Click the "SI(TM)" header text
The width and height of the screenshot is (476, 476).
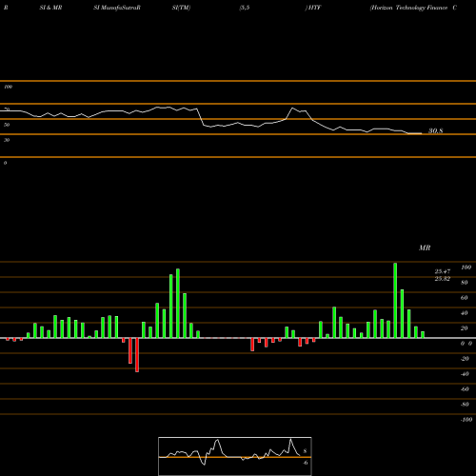(x=181, y=8)
